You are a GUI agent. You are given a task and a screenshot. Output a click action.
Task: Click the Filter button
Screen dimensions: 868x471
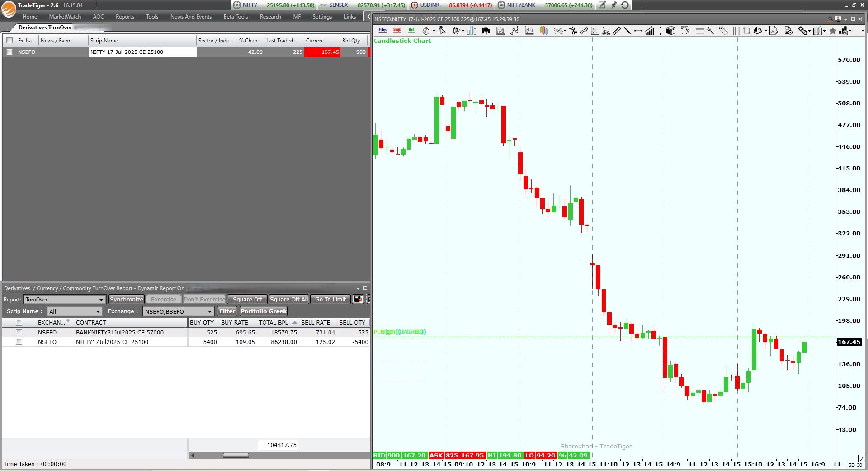point(227,311)
